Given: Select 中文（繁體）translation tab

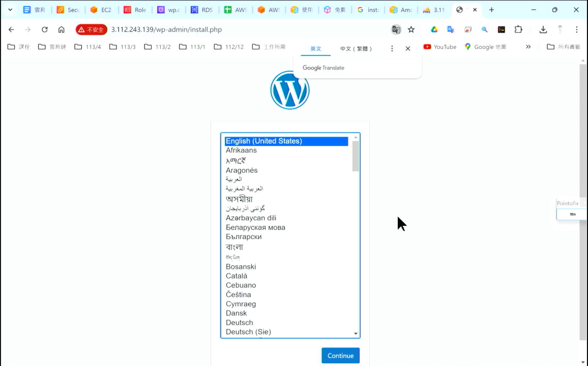Looking at the screenshot, I should point(356,49).
